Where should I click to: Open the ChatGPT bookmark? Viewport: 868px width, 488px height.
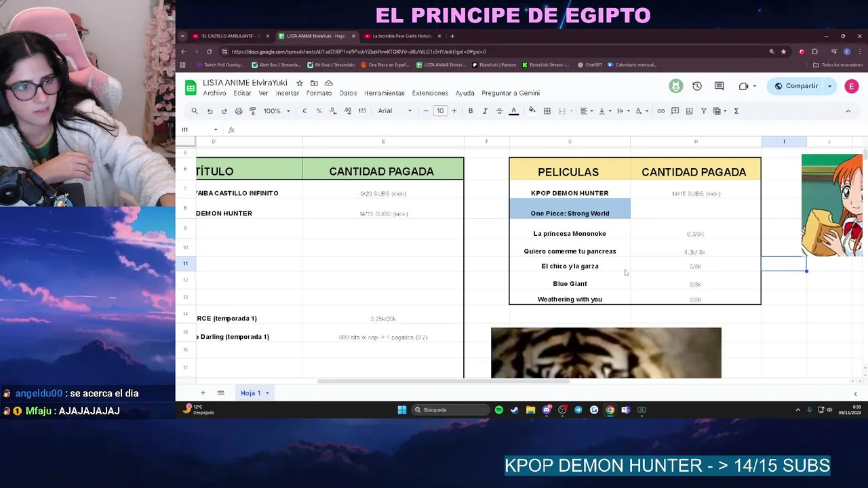[589, 65]
